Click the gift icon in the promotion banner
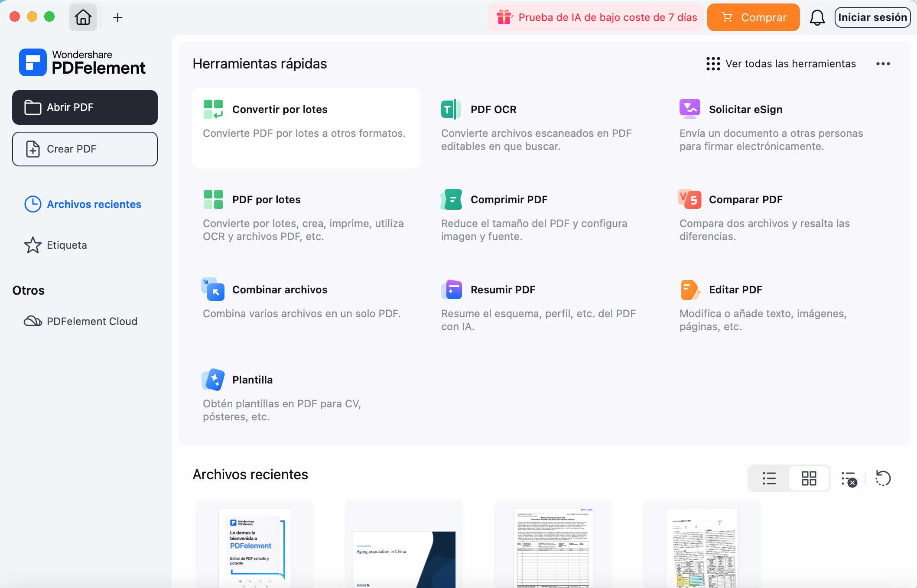917x588 pixels. pyautogui.click(x=504, y=17)
